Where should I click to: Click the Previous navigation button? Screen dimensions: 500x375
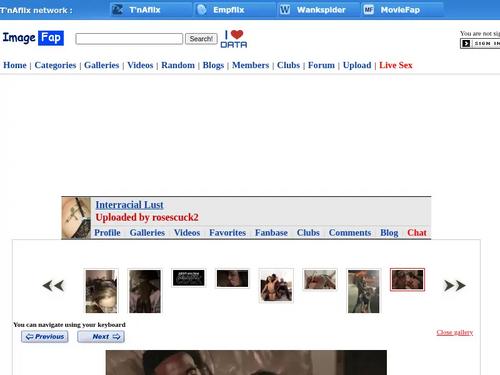pos(45,337)
